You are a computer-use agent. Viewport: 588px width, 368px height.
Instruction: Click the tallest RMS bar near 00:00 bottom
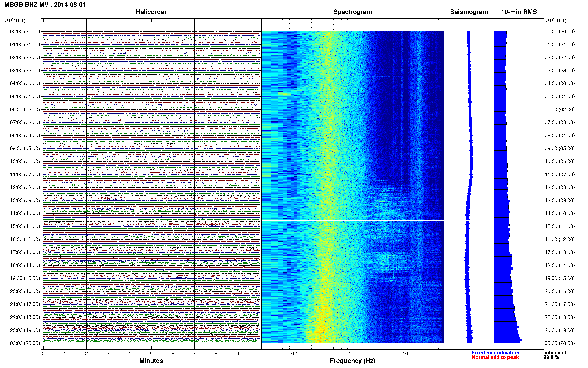point(508,340)
